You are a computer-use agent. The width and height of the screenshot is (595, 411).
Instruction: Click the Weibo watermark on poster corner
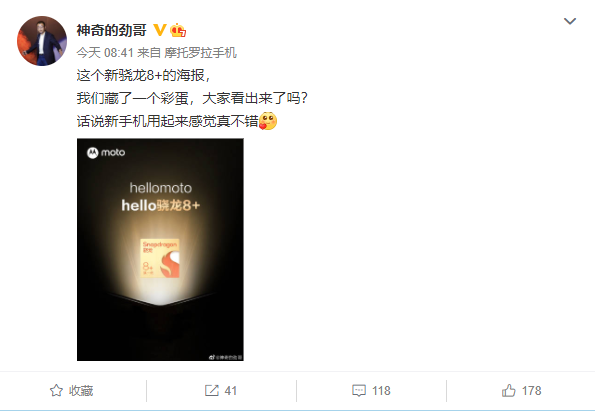[225, 357]
